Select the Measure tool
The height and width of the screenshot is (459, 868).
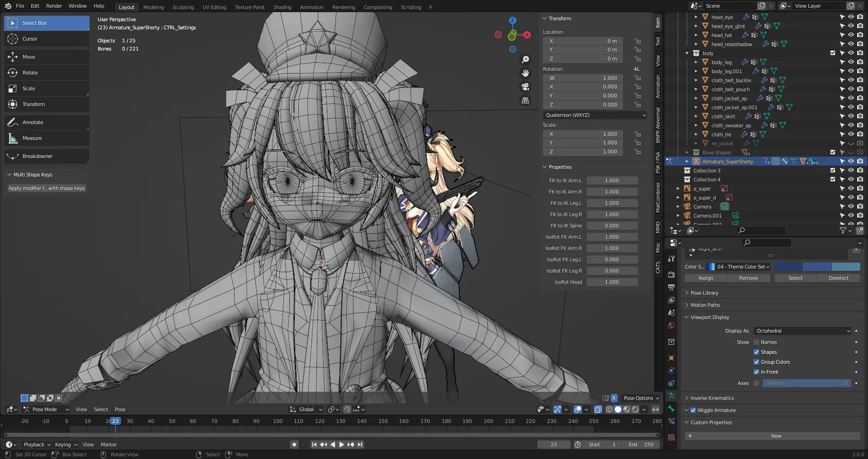tap(47, 138)
